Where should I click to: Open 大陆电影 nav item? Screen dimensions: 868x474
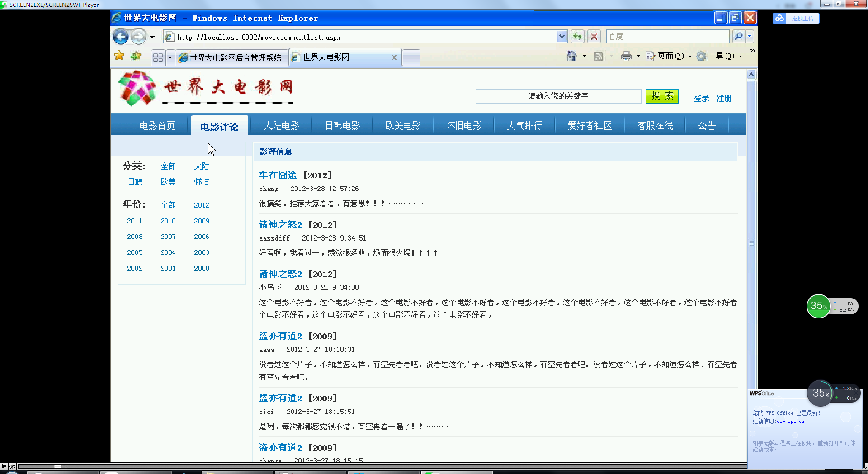(281, 125)
